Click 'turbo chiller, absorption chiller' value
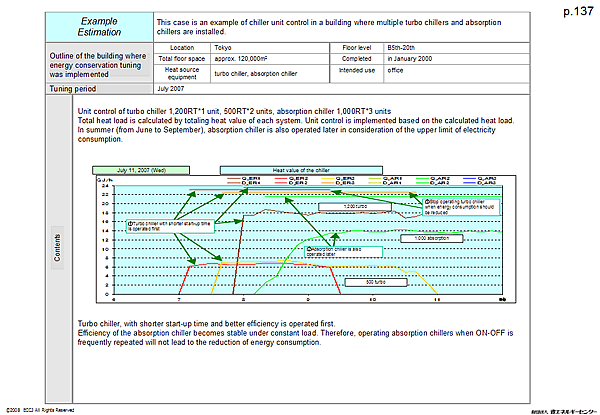This screenshot has width=600, height=415. 256,73
